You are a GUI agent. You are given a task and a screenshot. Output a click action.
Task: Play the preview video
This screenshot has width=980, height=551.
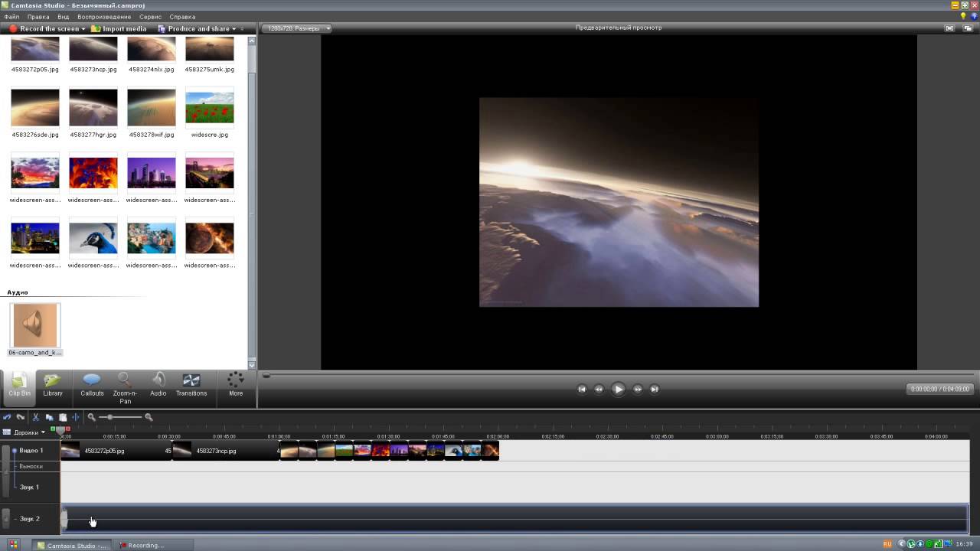click(619, 389)
